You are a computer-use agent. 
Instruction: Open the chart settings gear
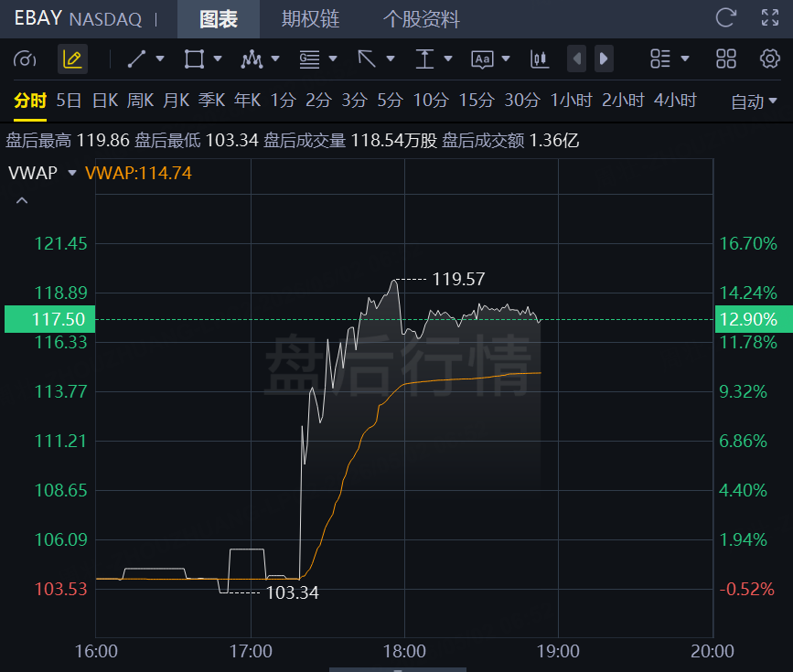[770, 59]
